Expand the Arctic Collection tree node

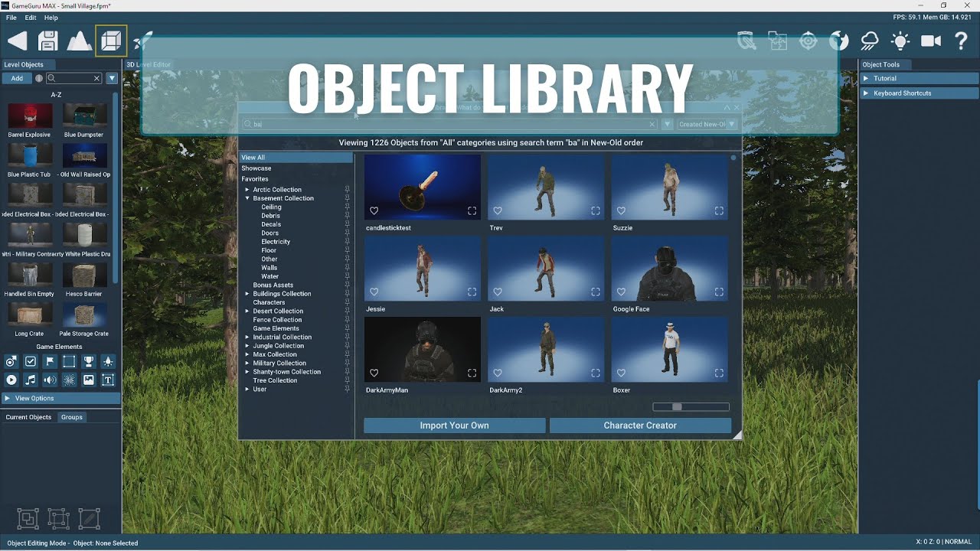(247, 190)
